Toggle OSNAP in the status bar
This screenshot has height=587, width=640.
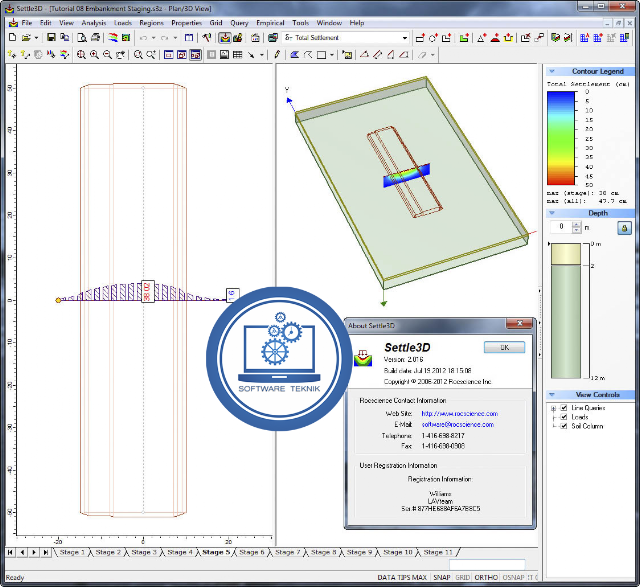[513, 577]
